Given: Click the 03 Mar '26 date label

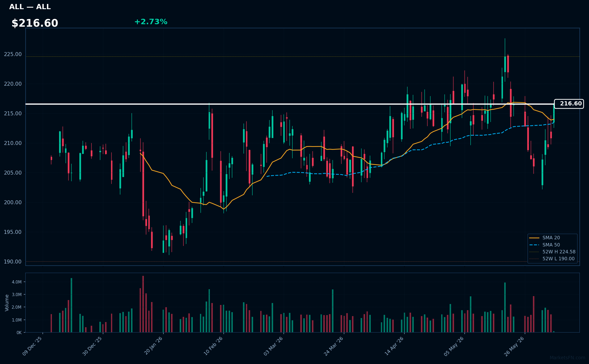Looking at the screenshot, I should pos(273,346).
